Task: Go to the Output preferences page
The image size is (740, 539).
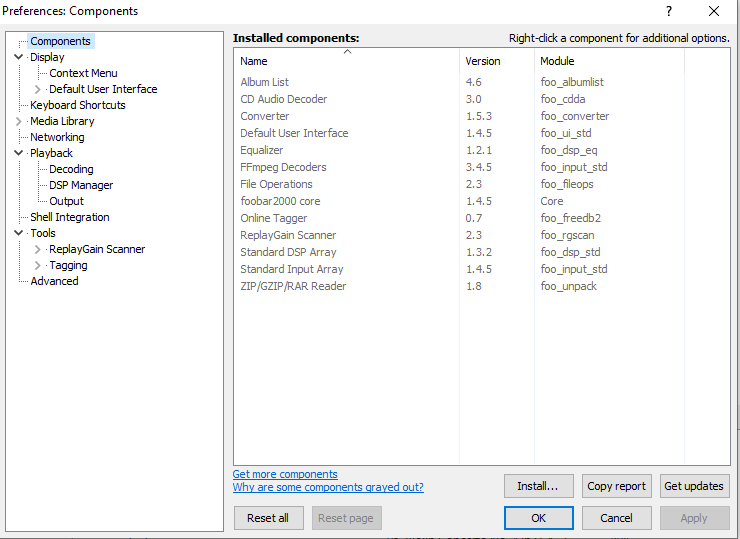Action: pyautogui.click(x=67, y=201)
